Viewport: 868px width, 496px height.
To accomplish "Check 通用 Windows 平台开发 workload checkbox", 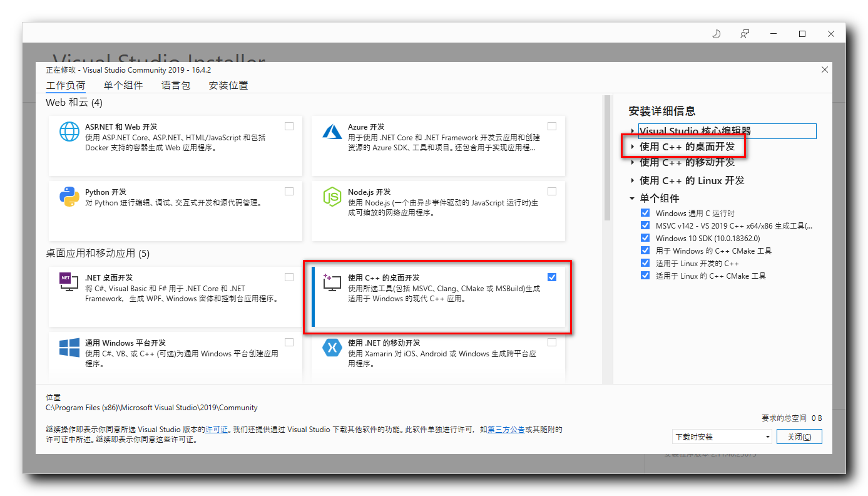I will pos(289,342).
